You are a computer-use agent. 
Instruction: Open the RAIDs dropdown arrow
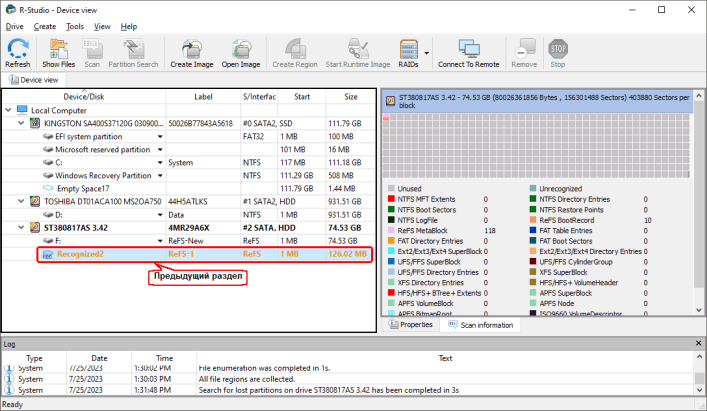coord(427,53)
